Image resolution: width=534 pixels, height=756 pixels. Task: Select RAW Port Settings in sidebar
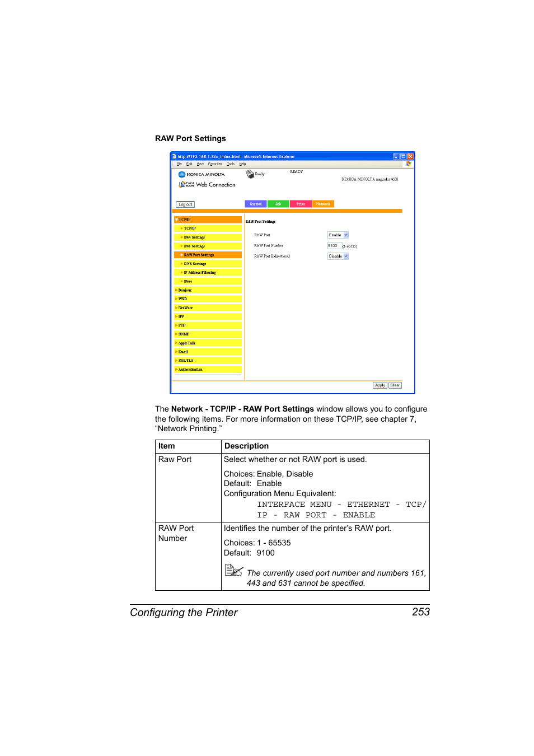[208, 255]
